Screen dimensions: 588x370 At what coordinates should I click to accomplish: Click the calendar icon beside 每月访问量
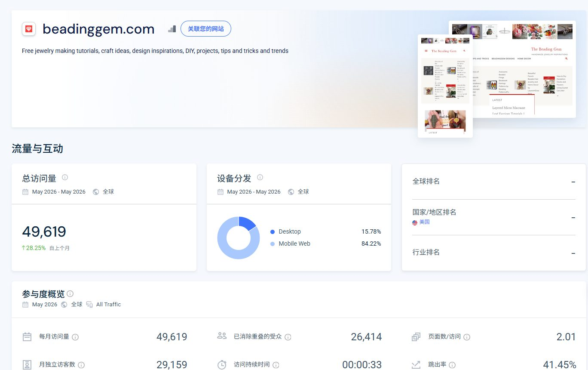coord(27,336)
